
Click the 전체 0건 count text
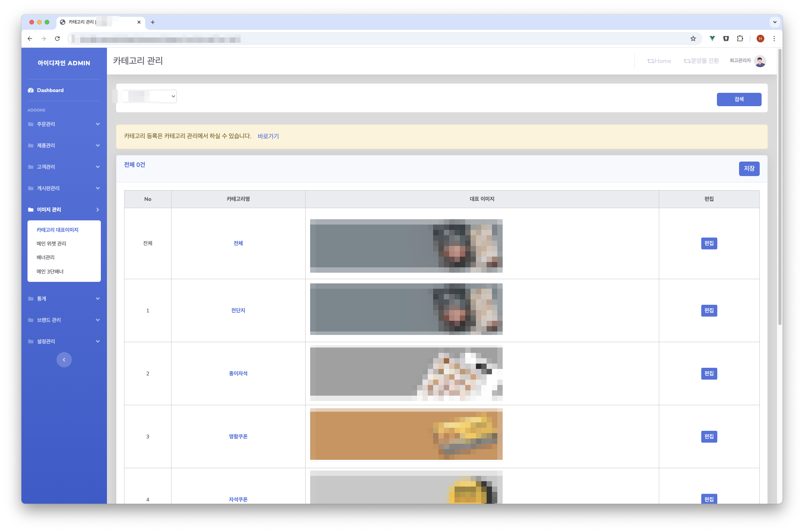coord(134,165)
